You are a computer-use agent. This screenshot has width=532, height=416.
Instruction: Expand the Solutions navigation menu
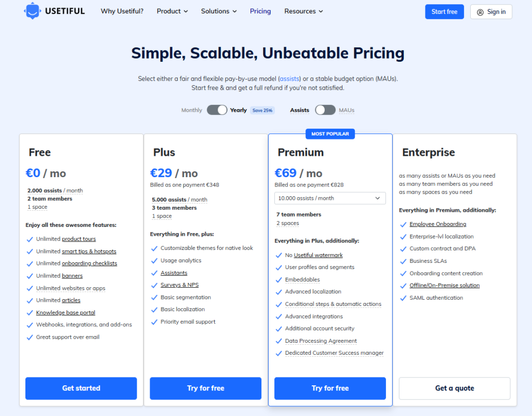click(x=219, y=11)
